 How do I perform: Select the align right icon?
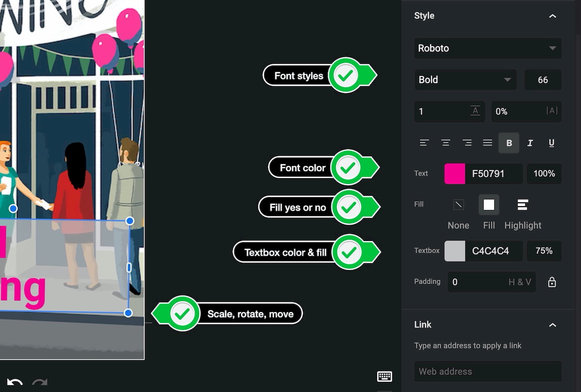pyautogui.click(x=467, y=143)
